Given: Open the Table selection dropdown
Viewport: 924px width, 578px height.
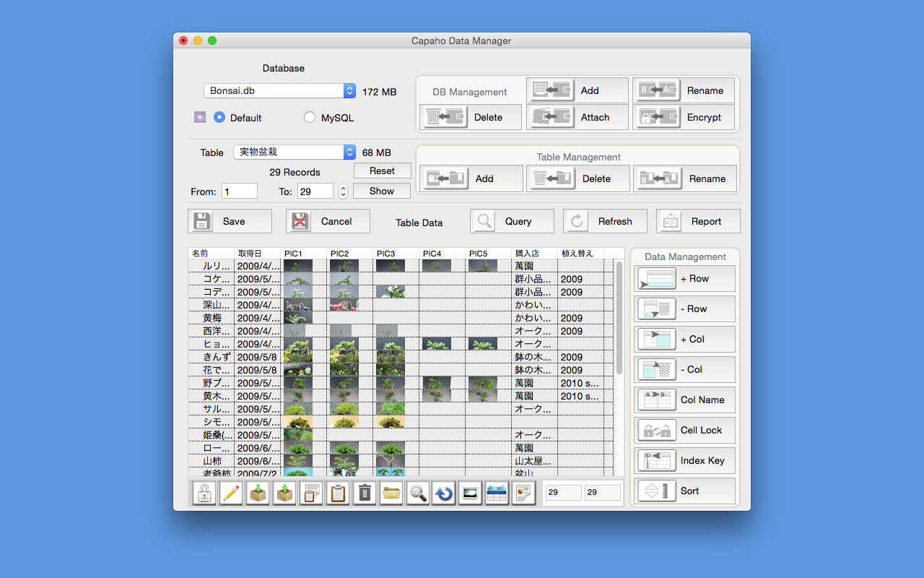Looking at the screenshot, I should click(295, 152).
